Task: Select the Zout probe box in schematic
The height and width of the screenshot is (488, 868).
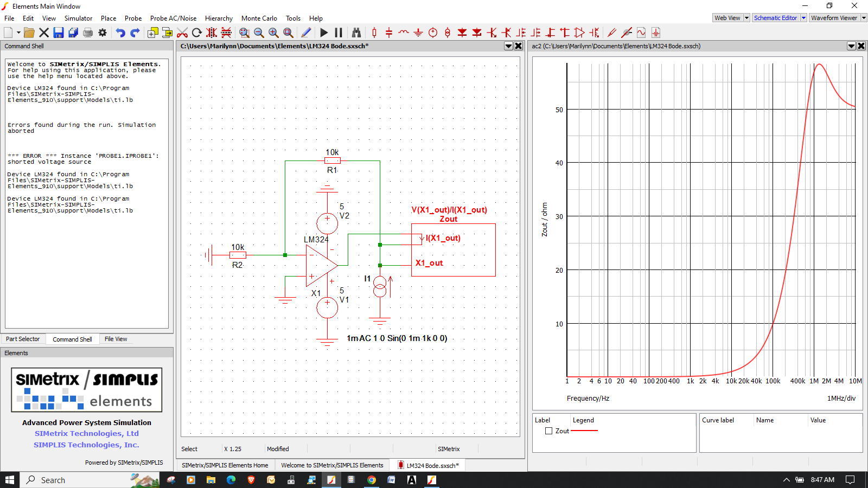Action: point(453,250)
